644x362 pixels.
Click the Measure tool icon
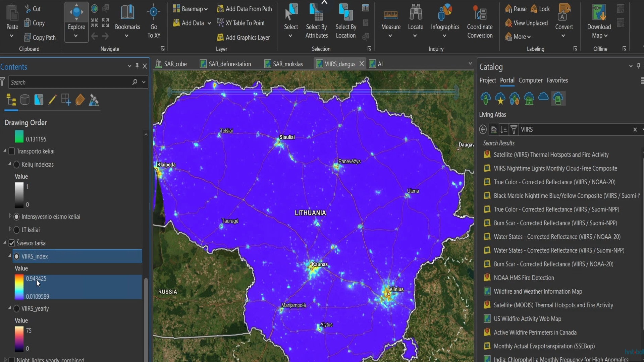coord(390,15)
